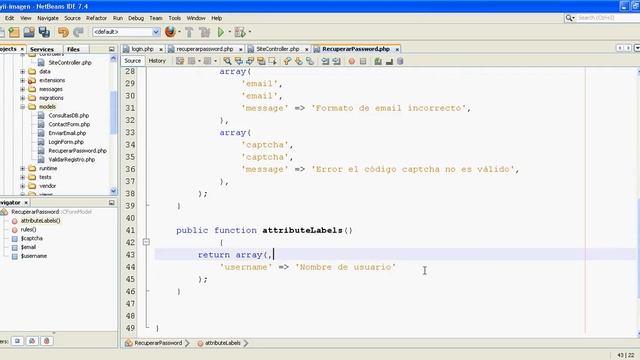Toggle the Rectangular Selection icon

[x=272, y=61]
